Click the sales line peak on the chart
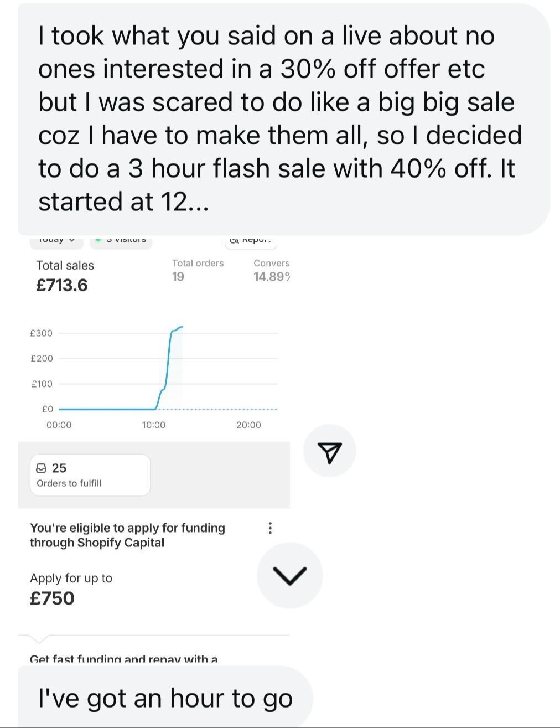The image size is (560, 728). [180, 327]
